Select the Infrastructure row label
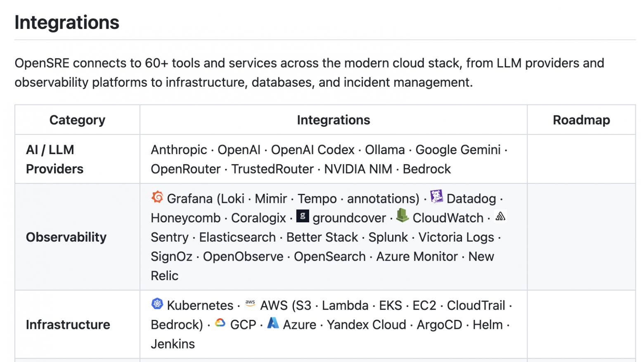 [x=68, y=324]
